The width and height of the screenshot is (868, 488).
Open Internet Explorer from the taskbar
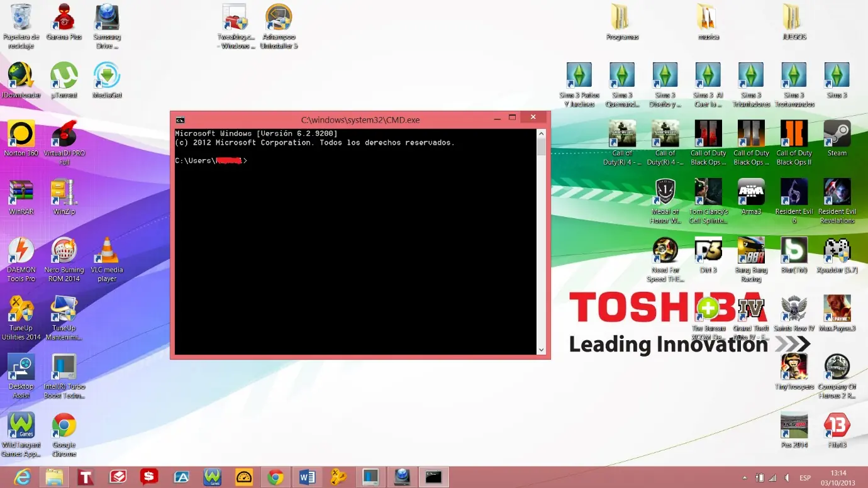click(x=22, y=477)
